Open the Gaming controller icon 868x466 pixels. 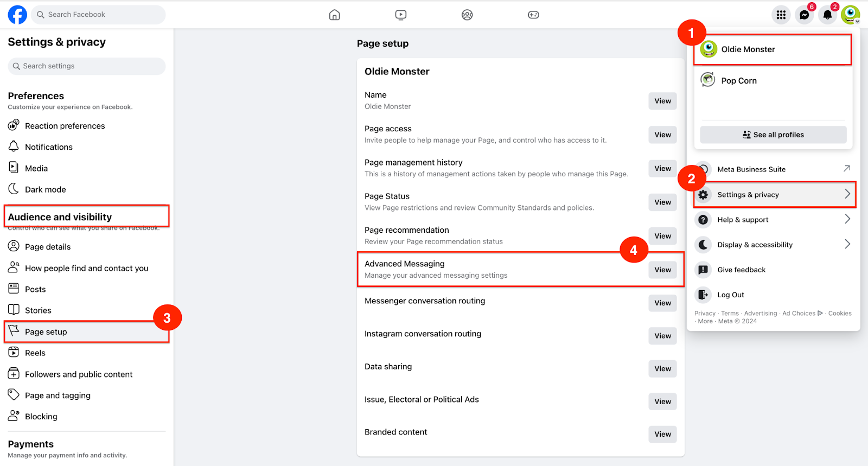tap(533, 15)
